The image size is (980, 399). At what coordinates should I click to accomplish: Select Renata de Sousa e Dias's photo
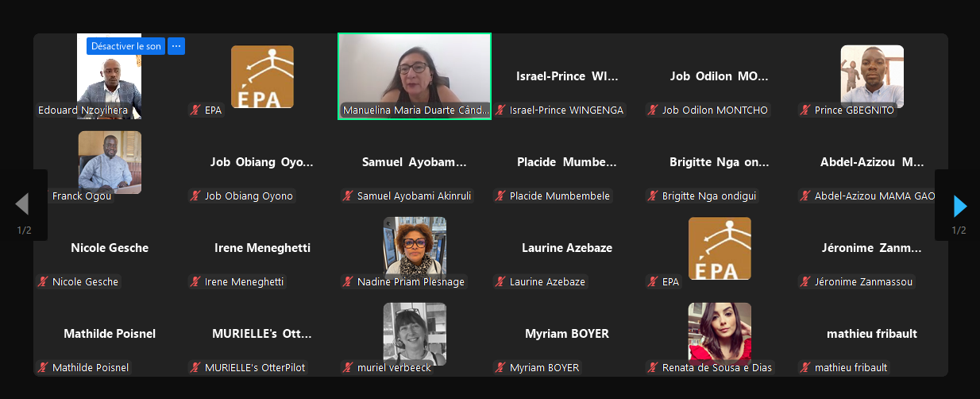[x=720, y=334]
